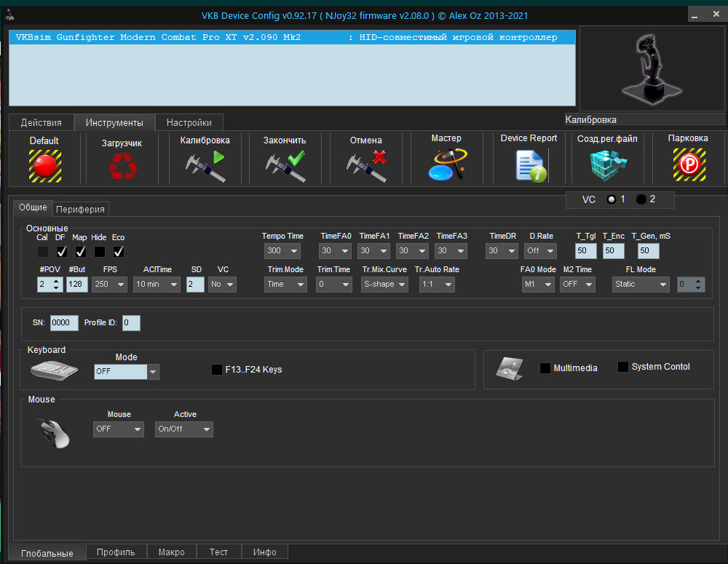Click the keyboard image in Keyboard section
This screenshot has width=728, height=564.
tap(55, 370)
